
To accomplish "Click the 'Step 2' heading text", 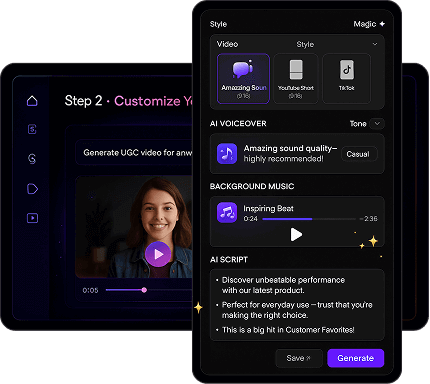I will pos(83,101).
